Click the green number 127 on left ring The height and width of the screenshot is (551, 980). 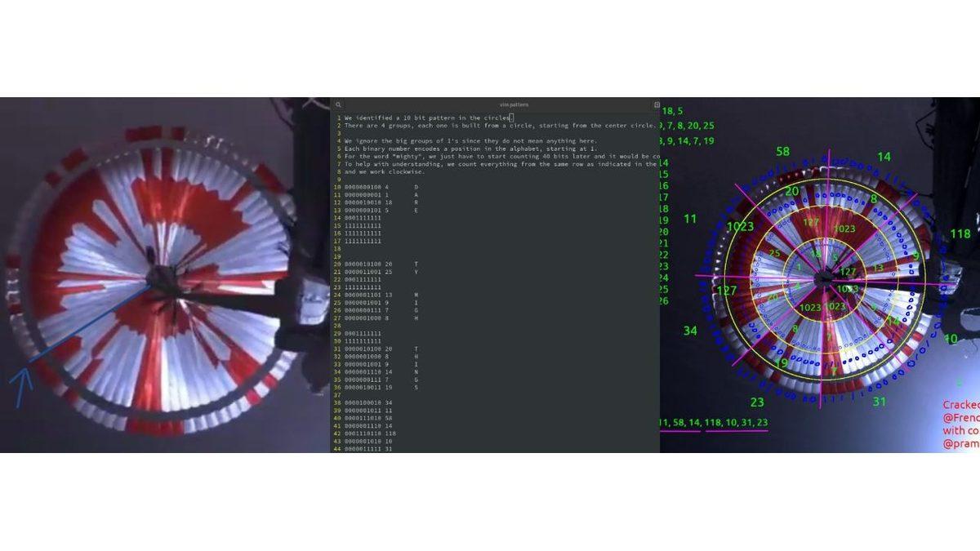(x=726, y=290)
